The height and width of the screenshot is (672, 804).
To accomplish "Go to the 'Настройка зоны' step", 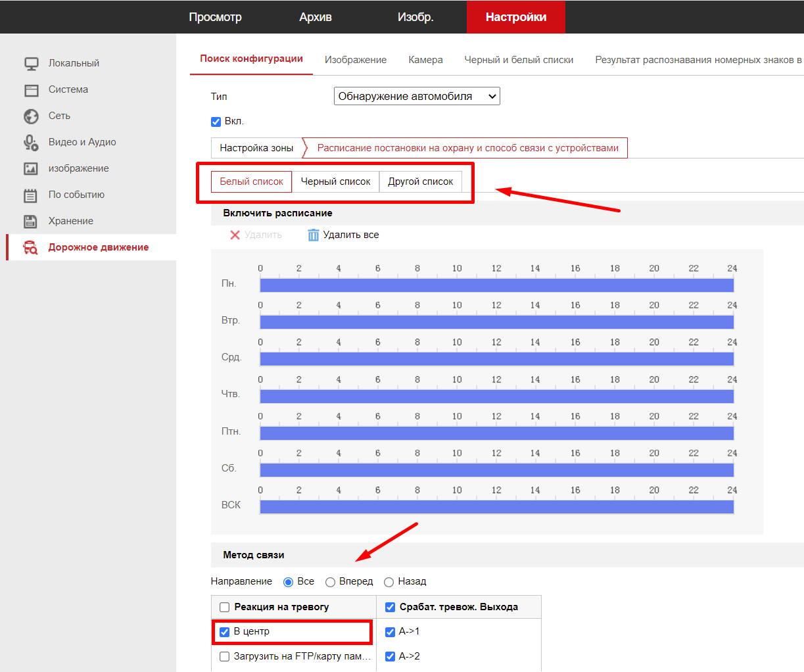I will pyautogui.click(x=256, y=148).
